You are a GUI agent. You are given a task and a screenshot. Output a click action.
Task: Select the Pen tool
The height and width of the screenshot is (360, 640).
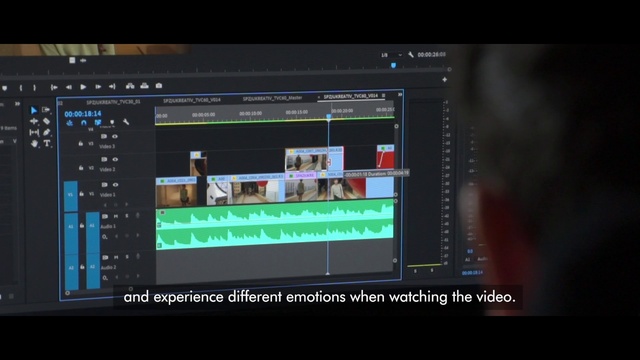tap(47, 132)
